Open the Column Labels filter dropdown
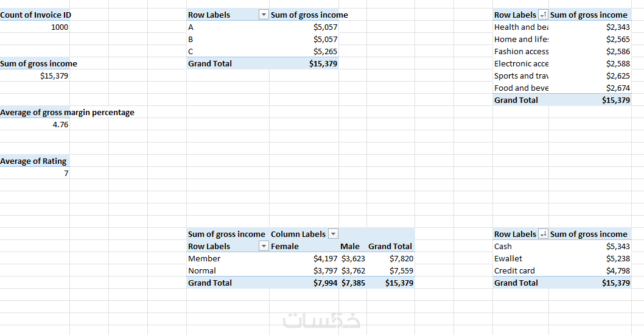 point(334,234)
